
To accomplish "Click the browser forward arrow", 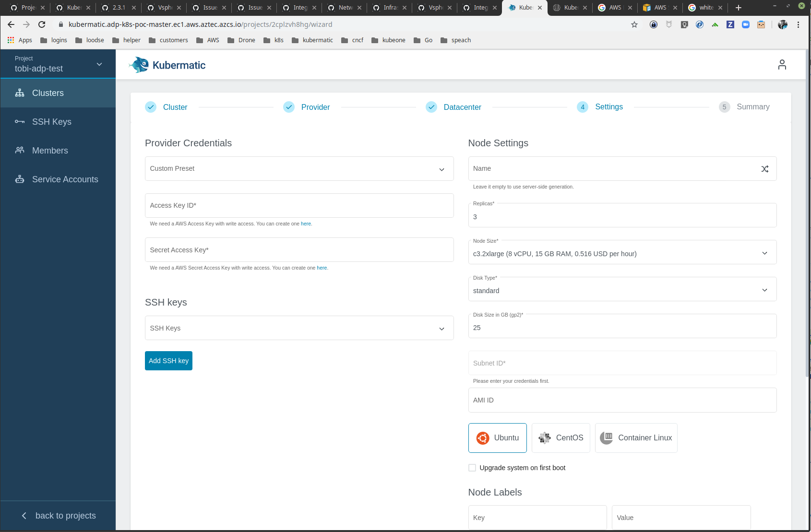I will (x=26, y=24).
